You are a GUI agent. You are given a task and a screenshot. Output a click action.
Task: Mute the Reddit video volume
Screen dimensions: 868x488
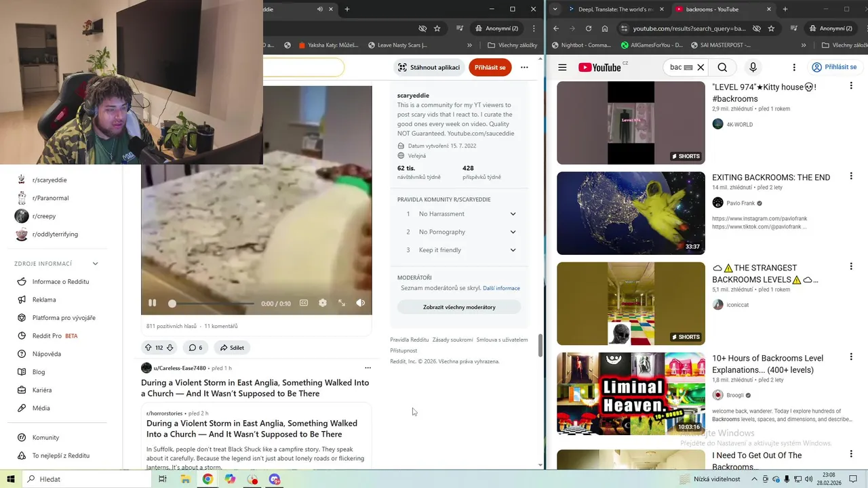(x=361, y=303)
